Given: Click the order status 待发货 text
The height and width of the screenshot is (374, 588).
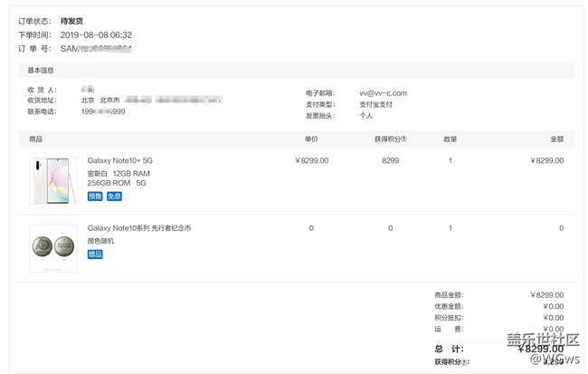Looking at the screenshot, I should [x=71, y=21].
